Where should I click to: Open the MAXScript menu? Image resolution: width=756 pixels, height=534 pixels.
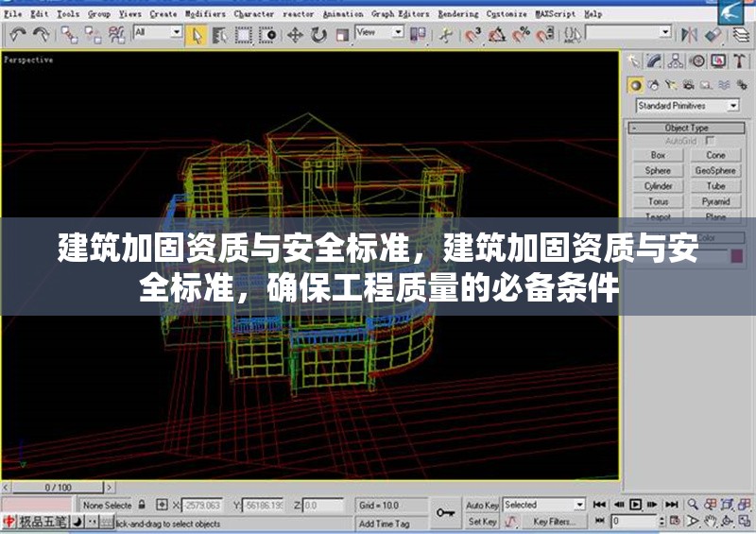(556, 14)
